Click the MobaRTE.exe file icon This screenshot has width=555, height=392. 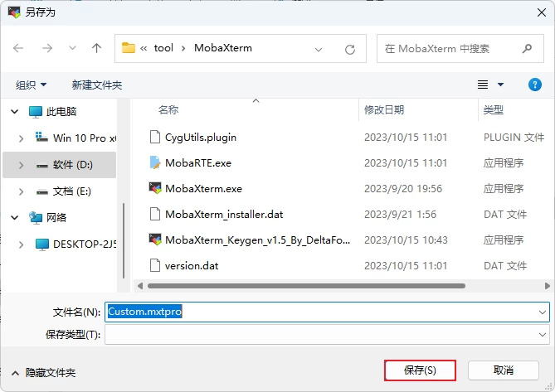tap(154, 162)
